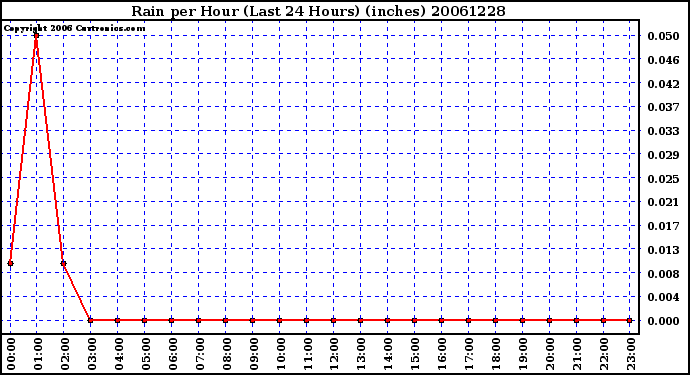Viewport: 690px width, 375px height.
Task: Click the 07:00 time axis label
Action: (200, 354)
